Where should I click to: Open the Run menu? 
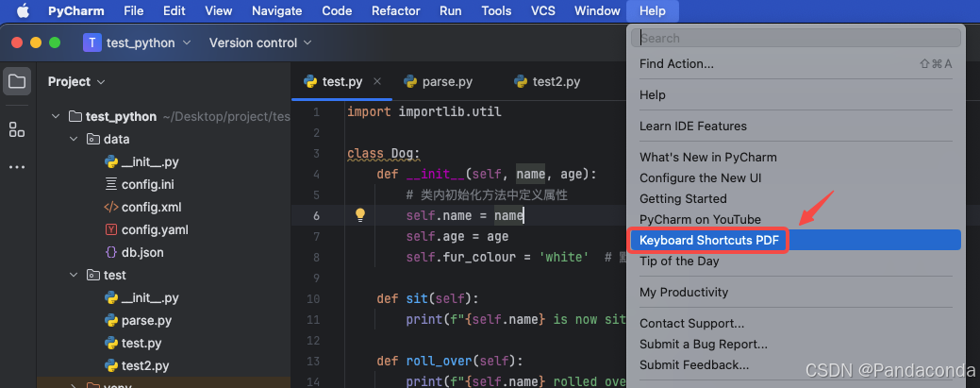tap(451, 10)
